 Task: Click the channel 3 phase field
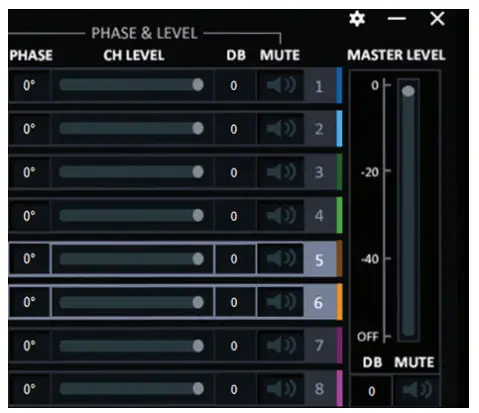pyautogui.click(x=29, y=172)
